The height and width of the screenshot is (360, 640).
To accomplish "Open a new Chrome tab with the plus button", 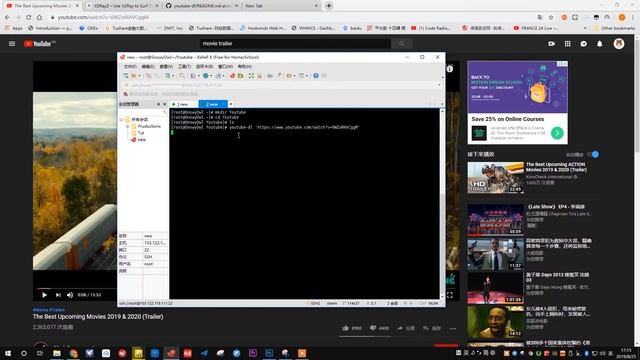I will (x=329, y=6).
